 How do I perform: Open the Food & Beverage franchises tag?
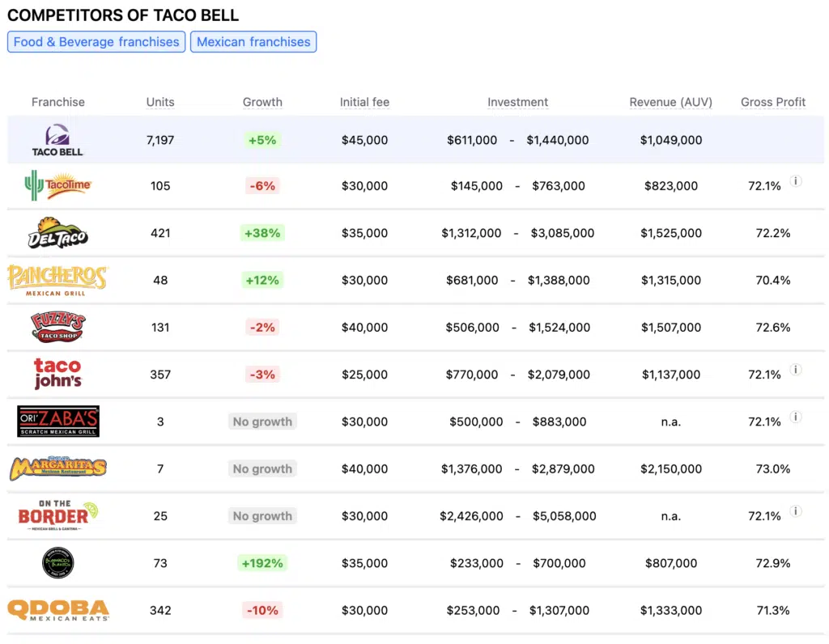(x=96, y=42)
